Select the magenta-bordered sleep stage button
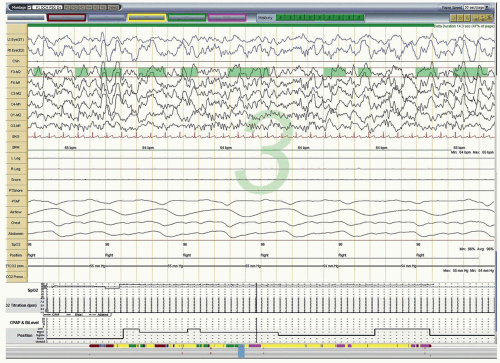The image size is (500, 363). point(227,18)
